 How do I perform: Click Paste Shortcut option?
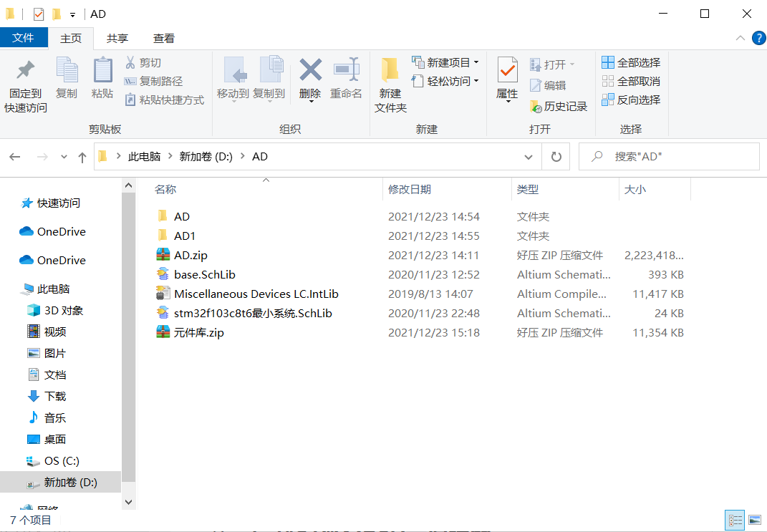165,100
